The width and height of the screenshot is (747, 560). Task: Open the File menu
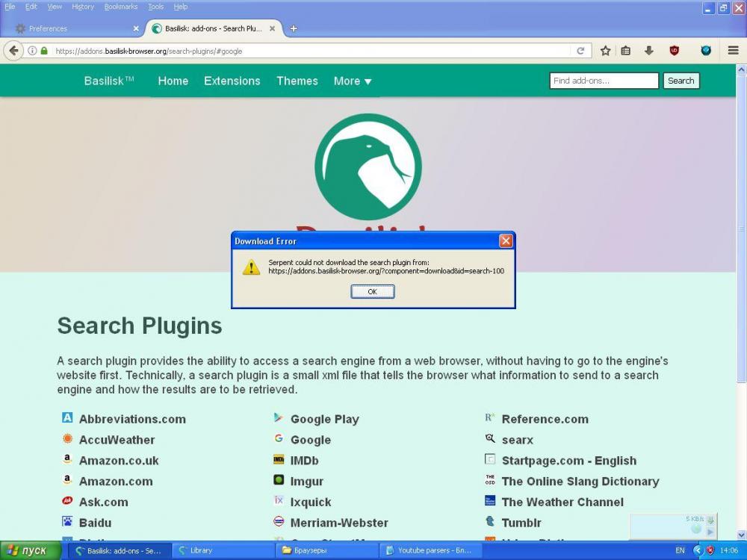point(10,7)
